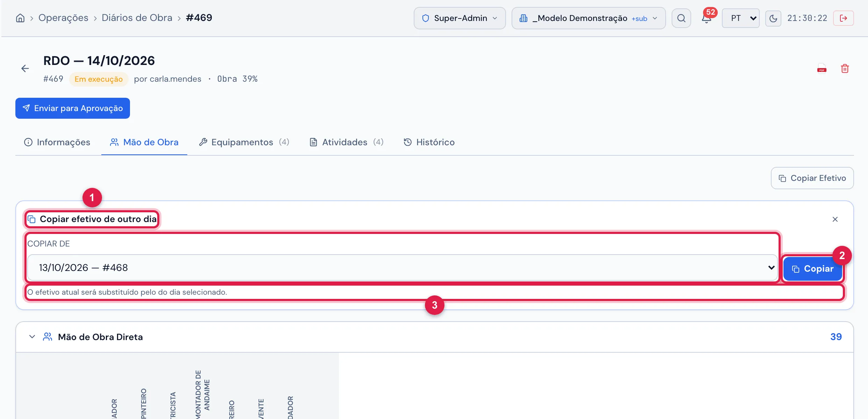The image size is (868, 419).
Task: Open the Atividades (4) tab
Action: 347,142
